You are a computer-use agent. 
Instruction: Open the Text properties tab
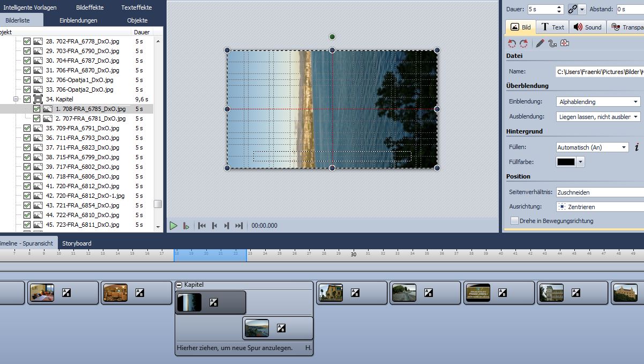point(552,27)
